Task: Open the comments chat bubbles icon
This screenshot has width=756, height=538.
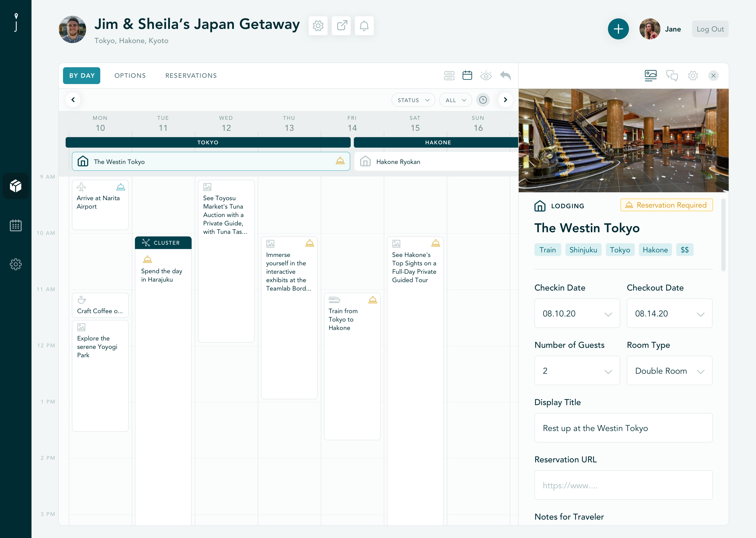Action: (x=672, y=76)
